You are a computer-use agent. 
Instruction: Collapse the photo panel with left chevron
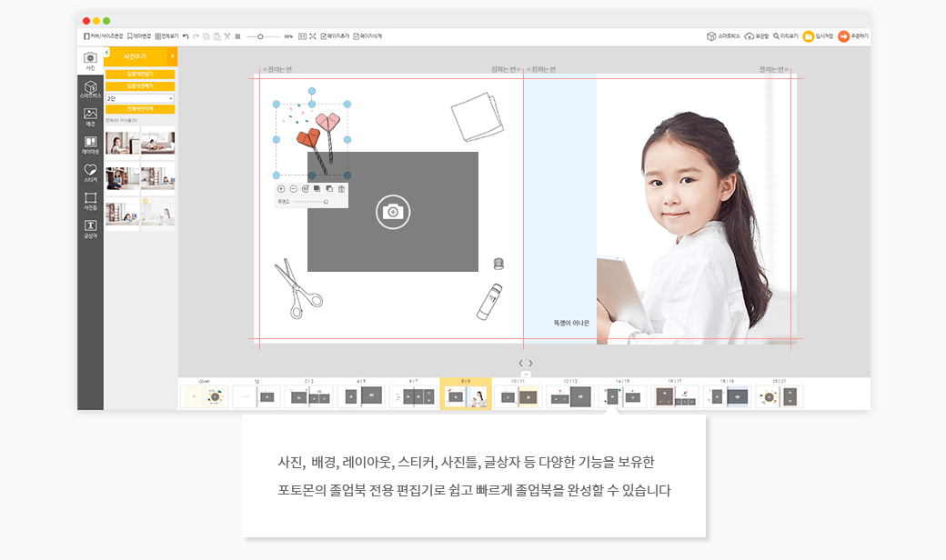coord(107,53)
